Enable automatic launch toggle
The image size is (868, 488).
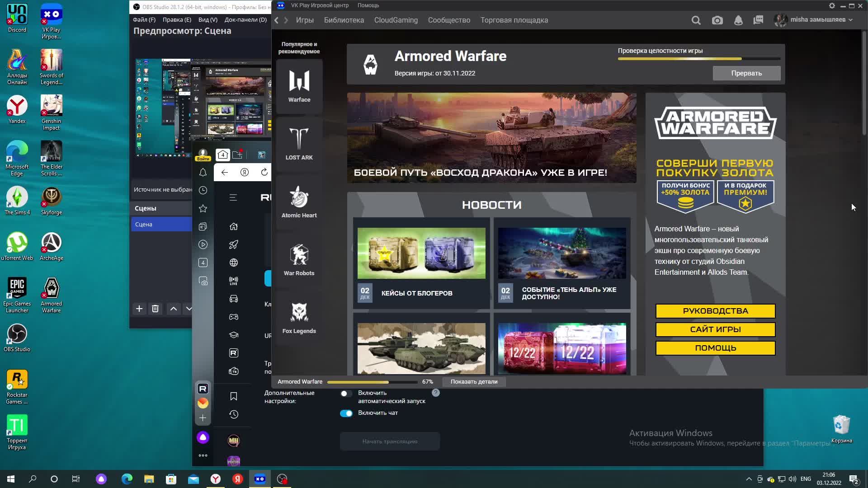click(346, 394)
